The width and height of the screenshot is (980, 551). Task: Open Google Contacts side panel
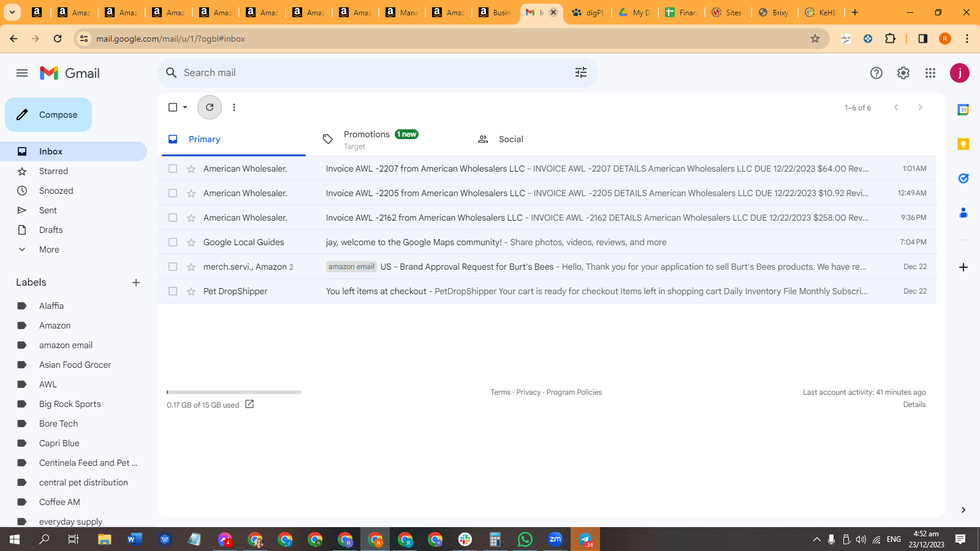(x=963, y=213)
